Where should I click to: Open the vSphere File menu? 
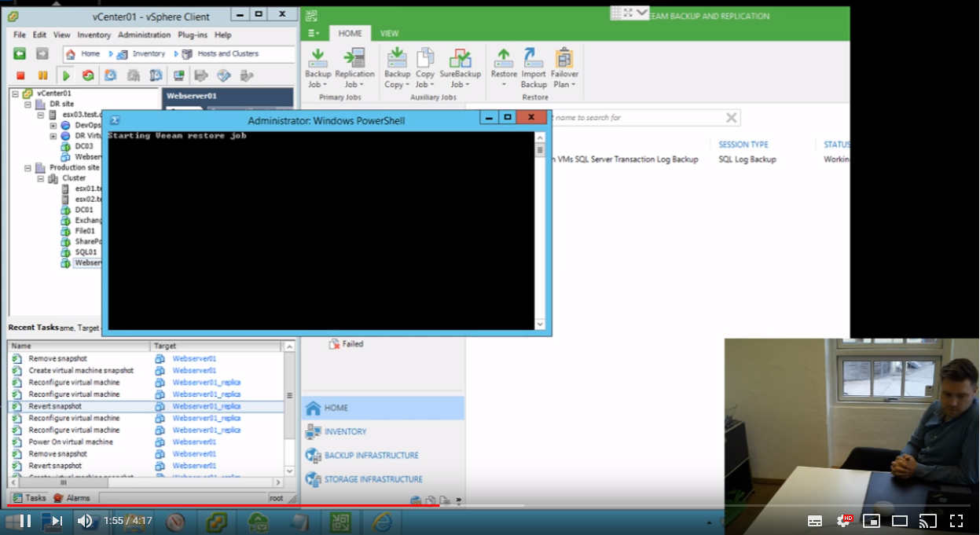[20, 35]
